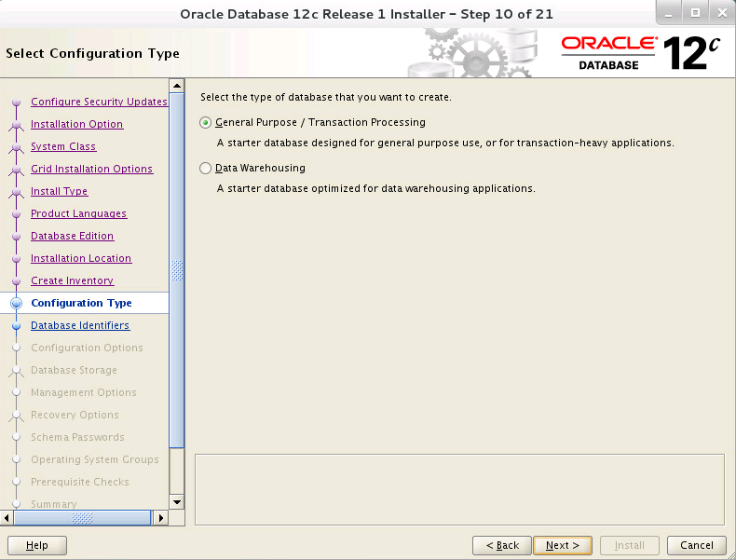Screen dimensions: 736x560
Task: Click the Database Identifiers step bullet icon
Action: (17, 325)
